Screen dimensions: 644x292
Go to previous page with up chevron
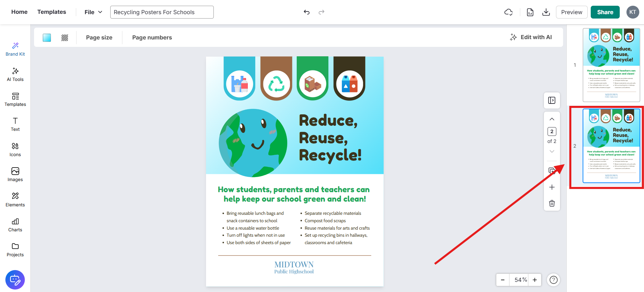tap(552, 119)
